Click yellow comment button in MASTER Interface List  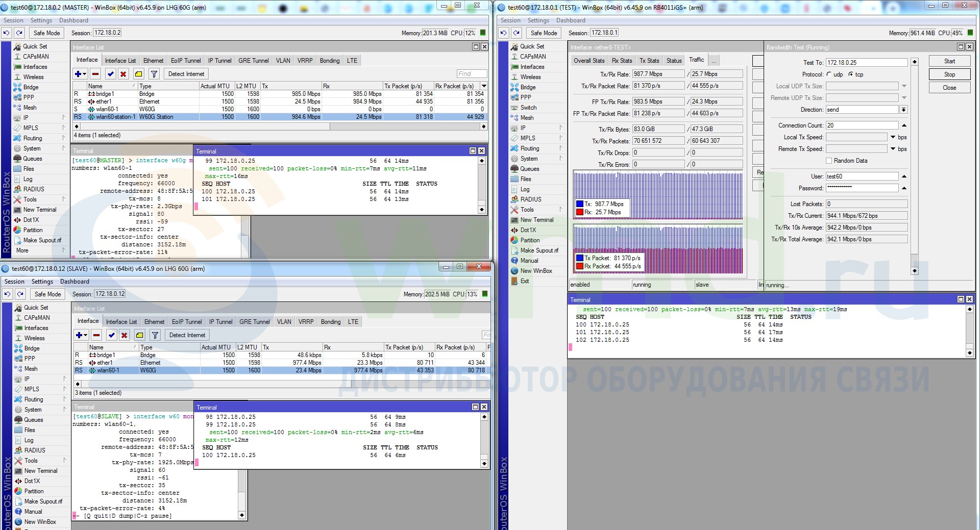coord(138,74)
